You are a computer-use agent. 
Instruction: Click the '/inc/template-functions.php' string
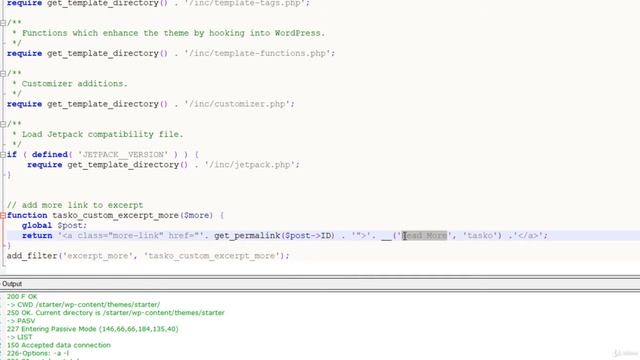tap(257, 53)
